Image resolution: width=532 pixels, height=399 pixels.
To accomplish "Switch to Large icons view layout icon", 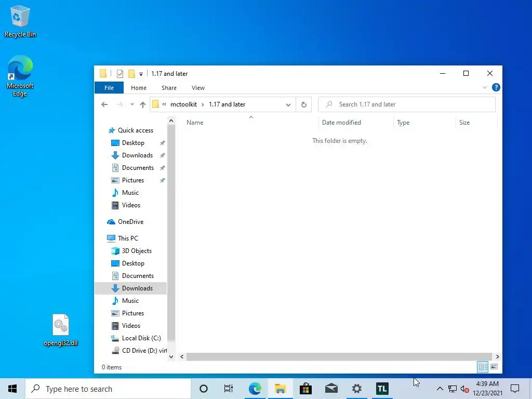I will point(494,367).
